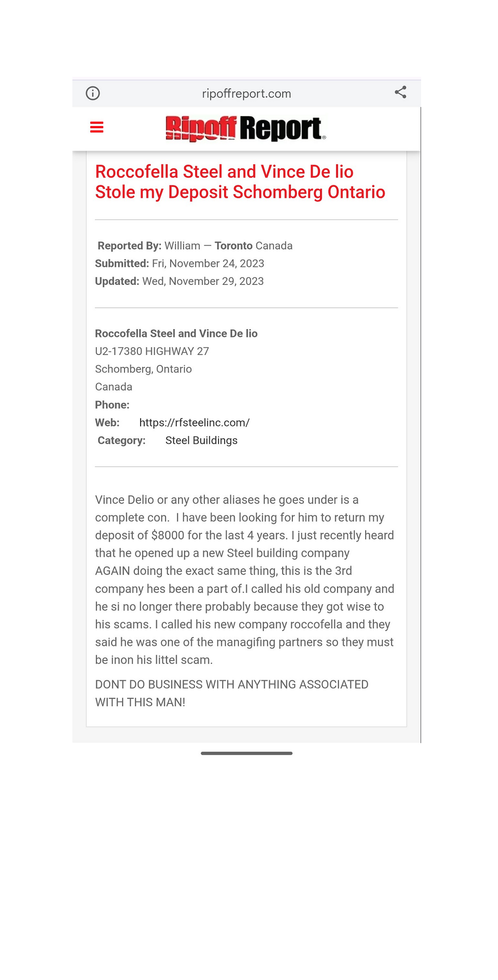Click the bold business name heading
This screenshot has width=498, height=980.
[x=176, y=333]
